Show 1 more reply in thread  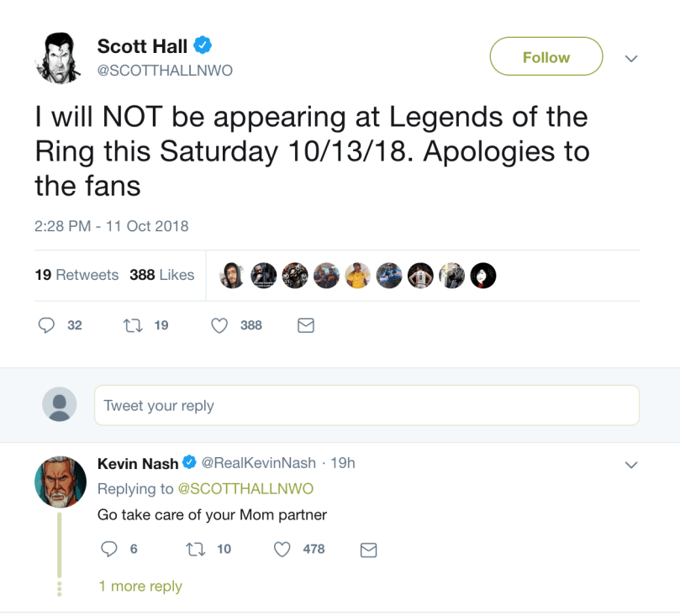click(140, 587)
